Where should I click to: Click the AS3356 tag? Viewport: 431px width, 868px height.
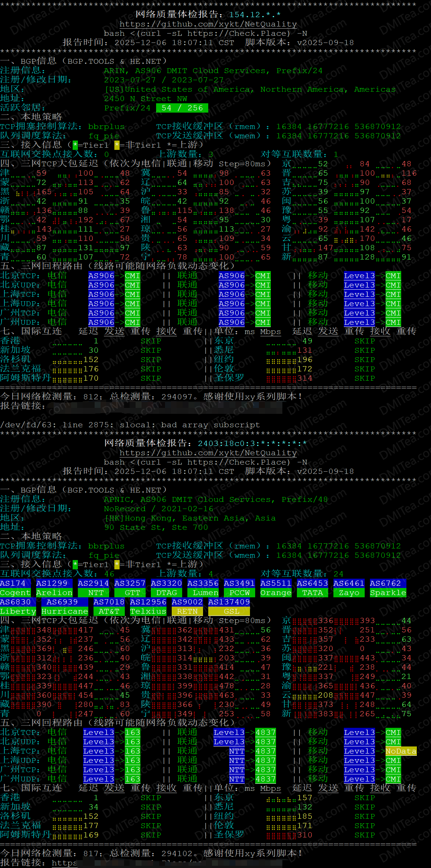(x=203, y=584)
